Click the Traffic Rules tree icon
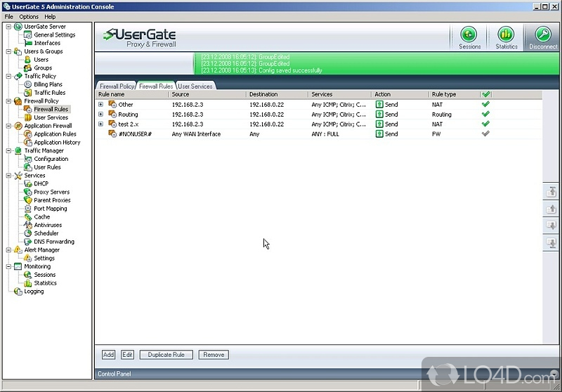The height and width of the screenshot is (392, 562). pyautogui.click(x=27, y=93)
